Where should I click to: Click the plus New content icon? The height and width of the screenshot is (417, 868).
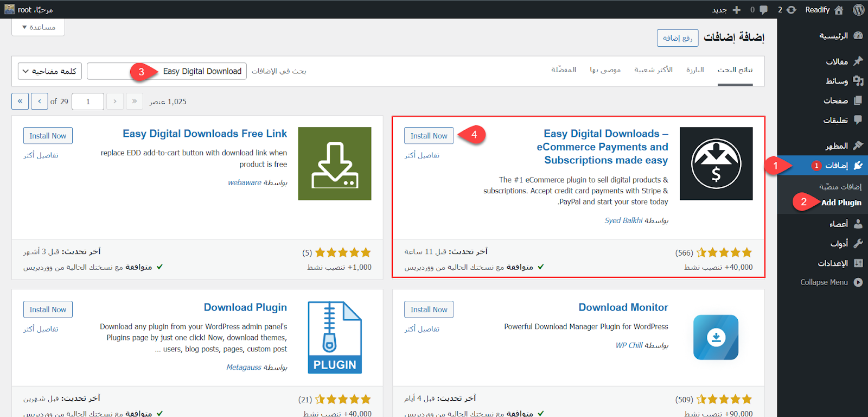point(737,10)
